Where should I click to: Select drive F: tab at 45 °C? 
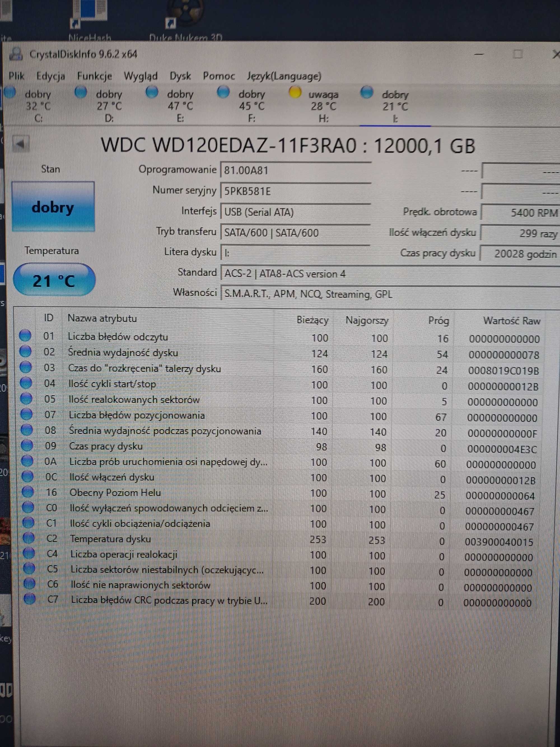tap(244, 106)
